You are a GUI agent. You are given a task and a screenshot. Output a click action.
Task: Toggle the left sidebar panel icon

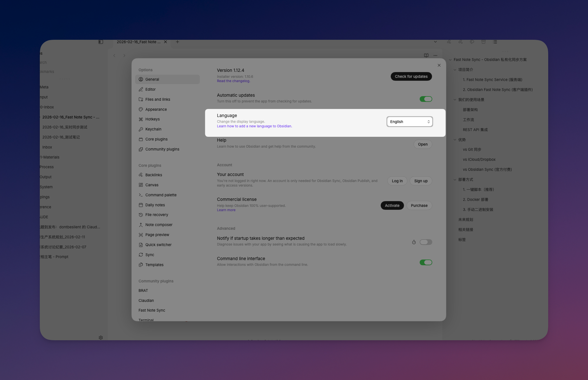[x=101, y=42]
